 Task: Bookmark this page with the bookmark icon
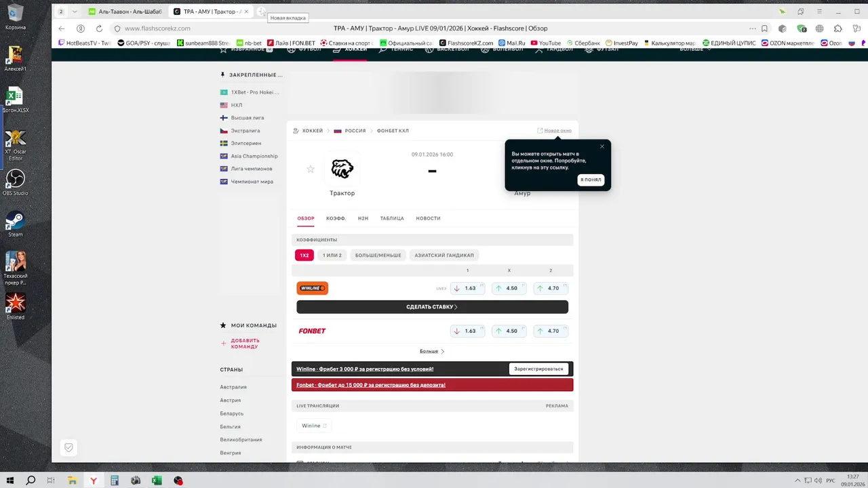[x=764, y=28]
